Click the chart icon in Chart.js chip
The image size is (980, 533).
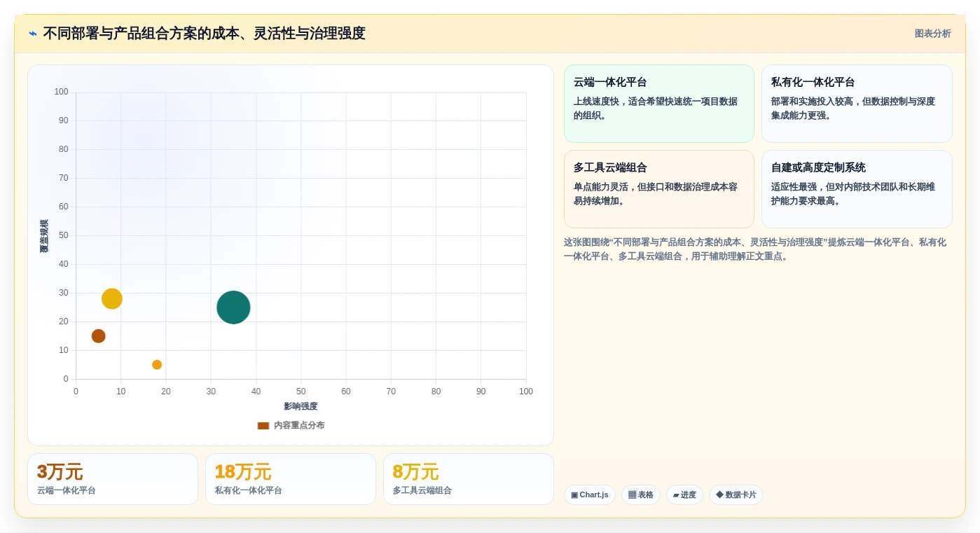pos(574,495)
